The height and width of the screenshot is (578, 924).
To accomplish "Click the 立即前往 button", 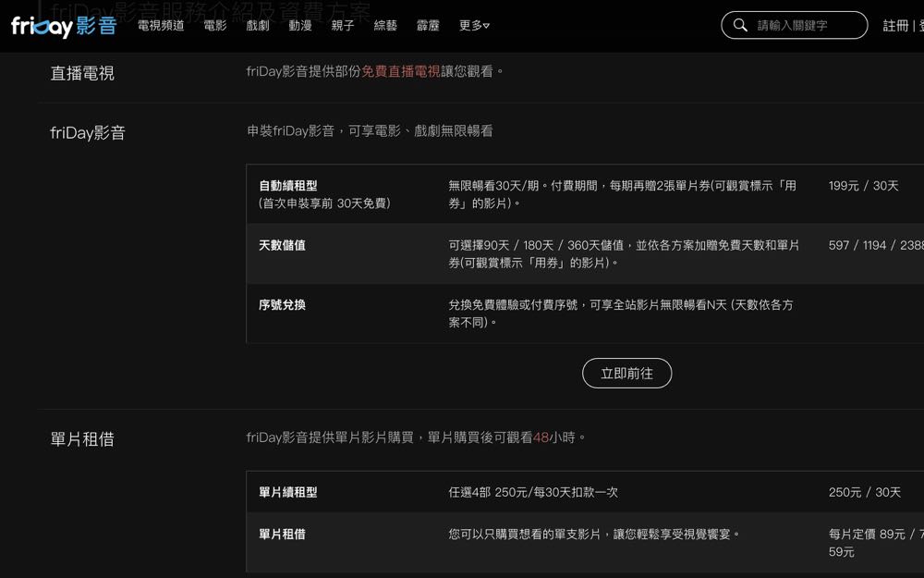I will 627,374.
